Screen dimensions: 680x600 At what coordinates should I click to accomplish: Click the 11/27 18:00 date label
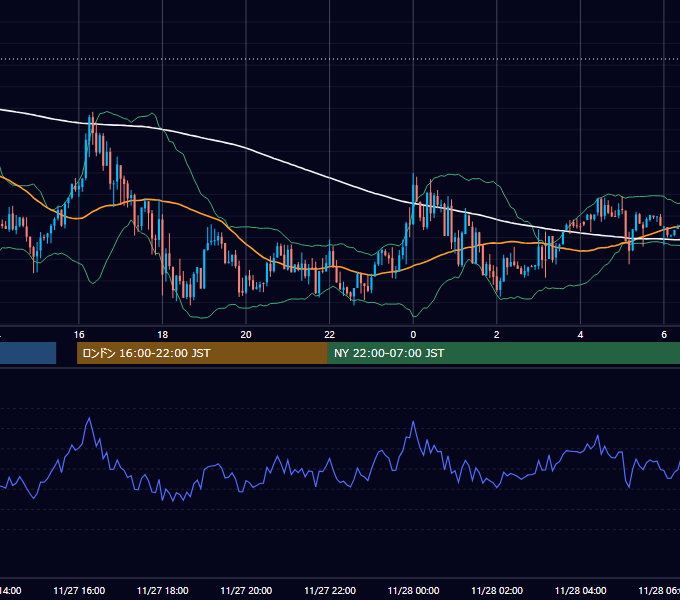(x=163, y=590)
